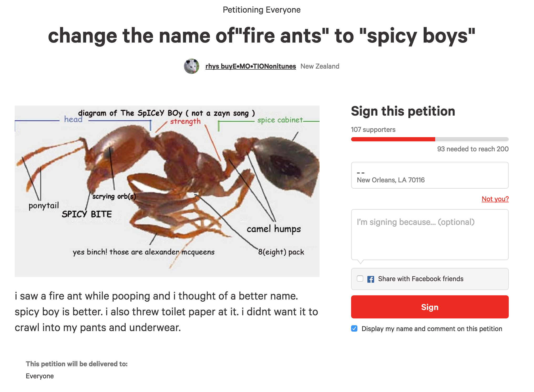Viewport: 534px width, 392px height.
Task: Click the "Petitioning Everyone" text at top
Action: [261, 10]
